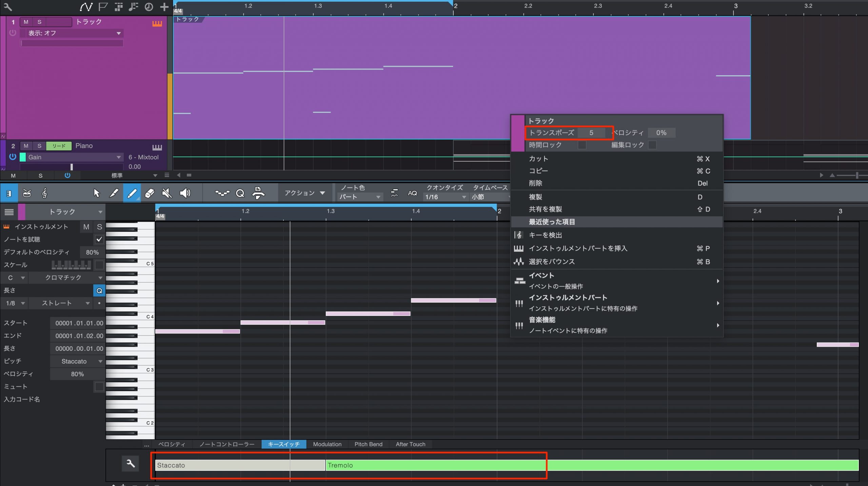Enable the 時間ロック checkbox
This screenshot has height=486, width=868.
(582, 145)
